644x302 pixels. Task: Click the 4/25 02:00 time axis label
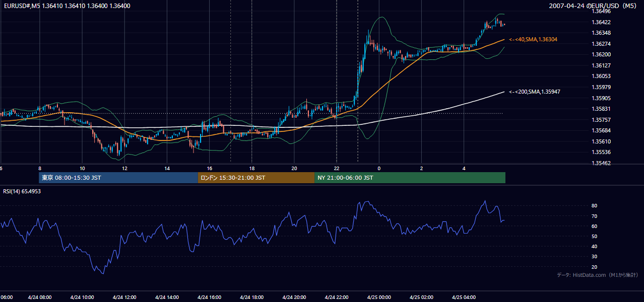(421, 297)
